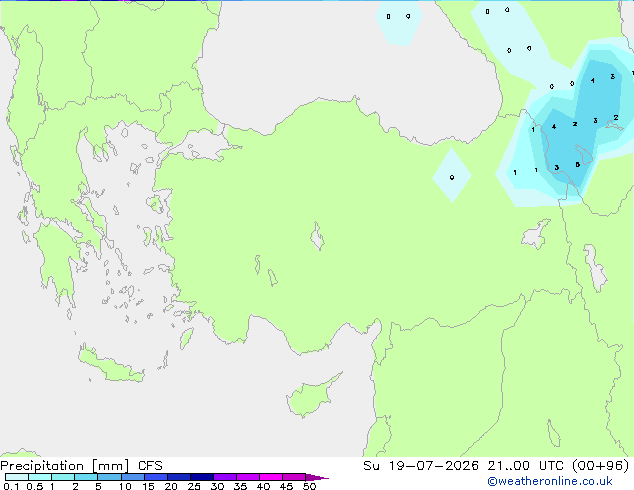Click the island of Cyprus
The image size is (634, 490).
tap(311, 396)
